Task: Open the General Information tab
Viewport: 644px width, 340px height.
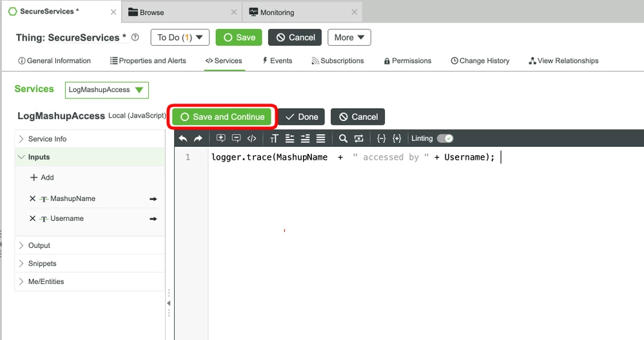Action: point(54,61)
